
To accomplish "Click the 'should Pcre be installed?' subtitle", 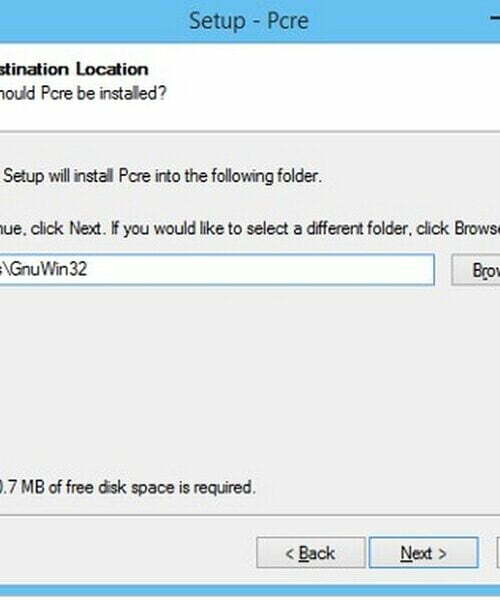I will click(x=83, y=93).
